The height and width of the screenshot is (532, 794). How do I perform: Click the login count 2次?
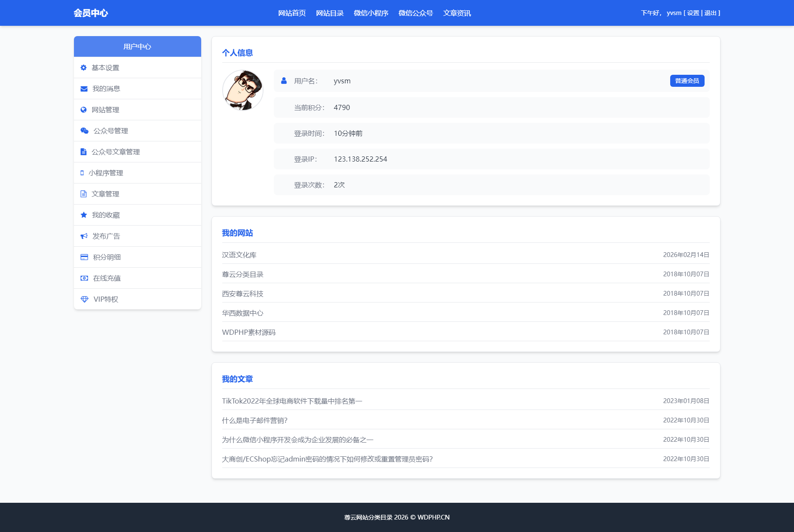click(x=339, y=185)
